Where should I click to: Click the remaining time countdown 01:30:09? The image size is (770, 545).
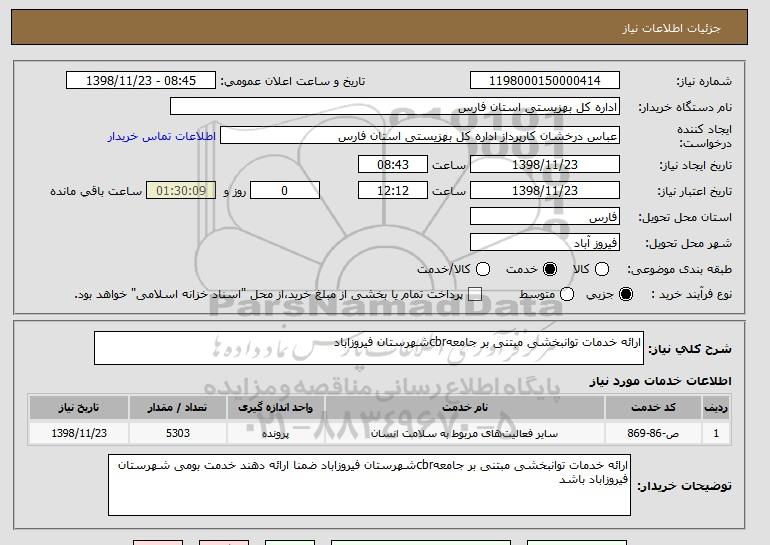(181, 191)
